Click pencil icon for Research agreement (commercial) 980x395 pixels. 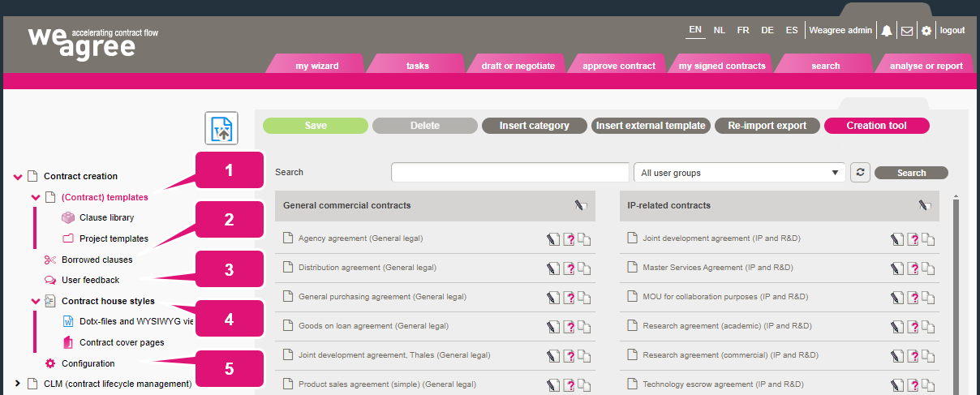tap(897, 355)
